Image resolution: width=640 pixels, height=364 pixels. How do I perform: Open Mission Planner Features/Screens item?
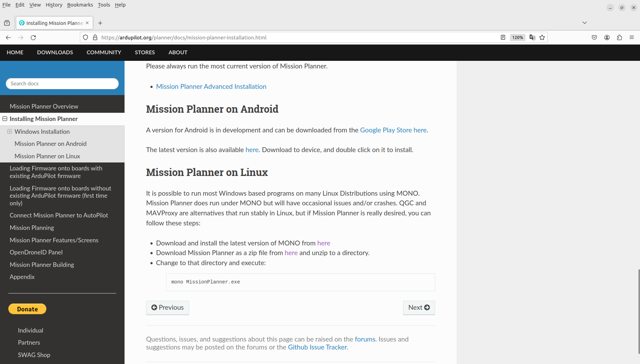point(54,240)
